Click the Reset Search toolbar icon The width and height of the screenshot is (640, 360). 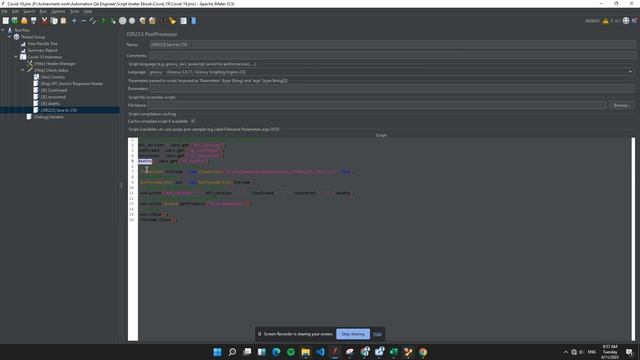[x=172, y=21]
